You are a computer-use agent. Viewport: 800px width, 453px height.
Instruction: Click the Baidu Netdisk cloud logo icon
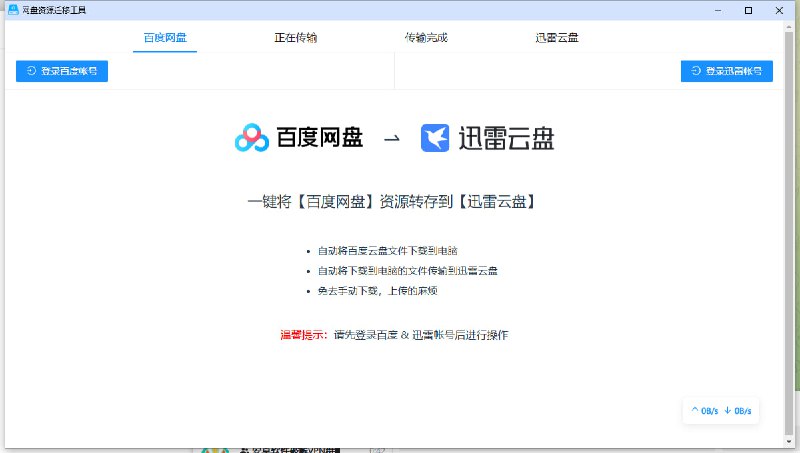click(252, 138)
